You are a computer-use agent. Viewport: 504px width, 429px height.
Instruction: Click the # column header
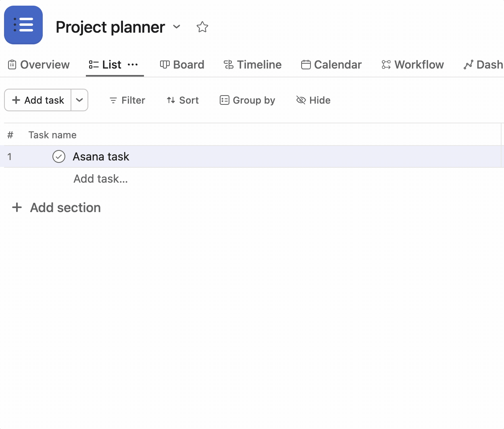pos(10,135)
